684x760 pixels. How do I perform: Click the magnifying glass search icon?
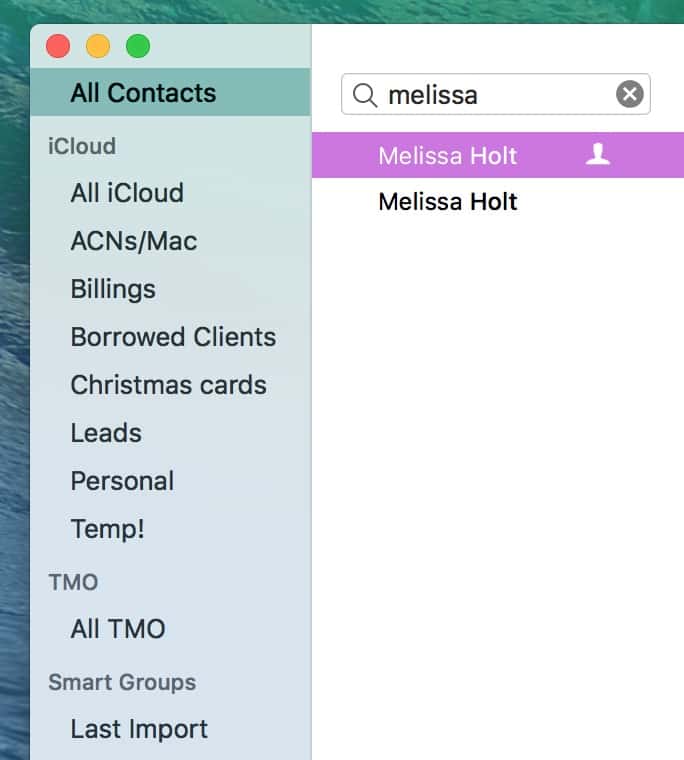[365, 95]
